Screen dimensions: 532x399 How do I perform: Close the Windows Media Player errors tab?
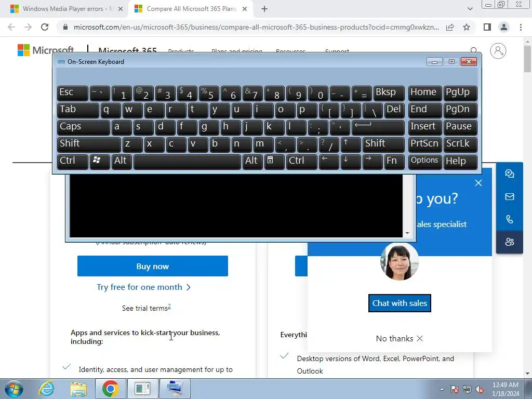[x=121, y=9]
